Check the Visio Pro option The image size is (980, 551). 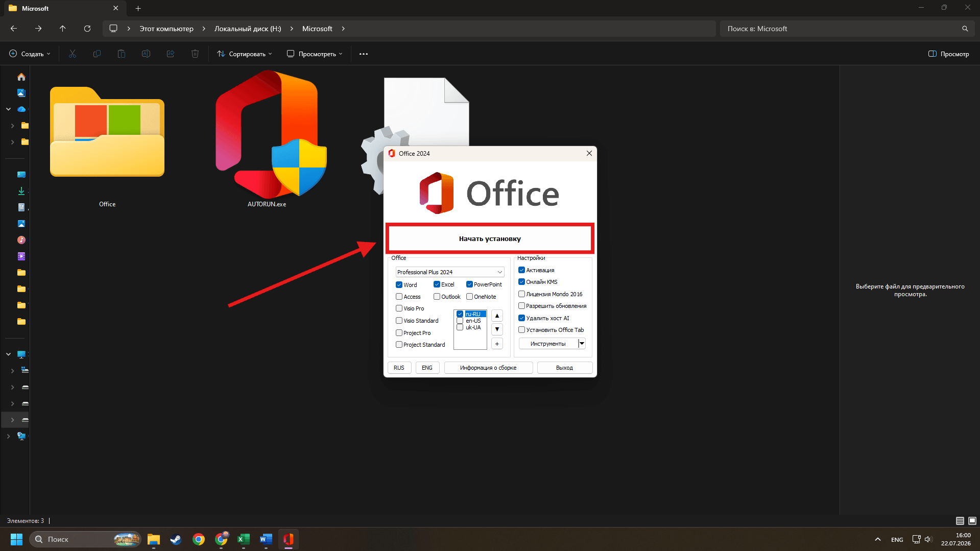(x=399, y=308)
